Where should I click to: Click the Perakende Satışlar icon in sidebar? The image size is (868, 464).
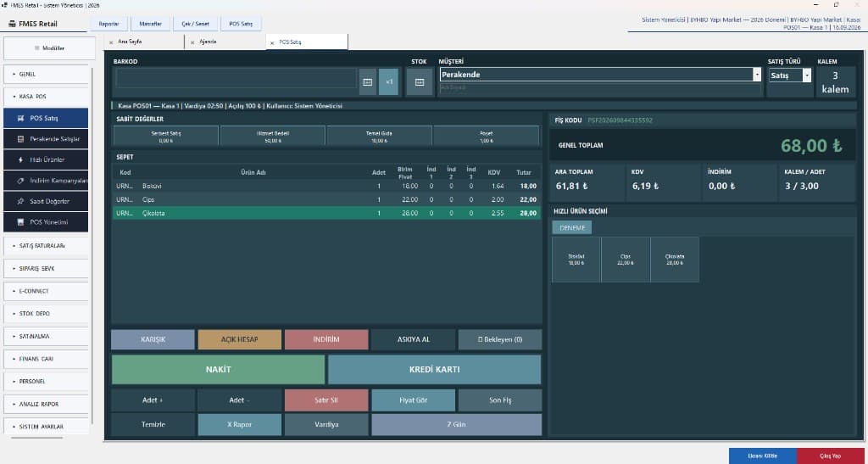pyautogui.click(x=20, y=139)
